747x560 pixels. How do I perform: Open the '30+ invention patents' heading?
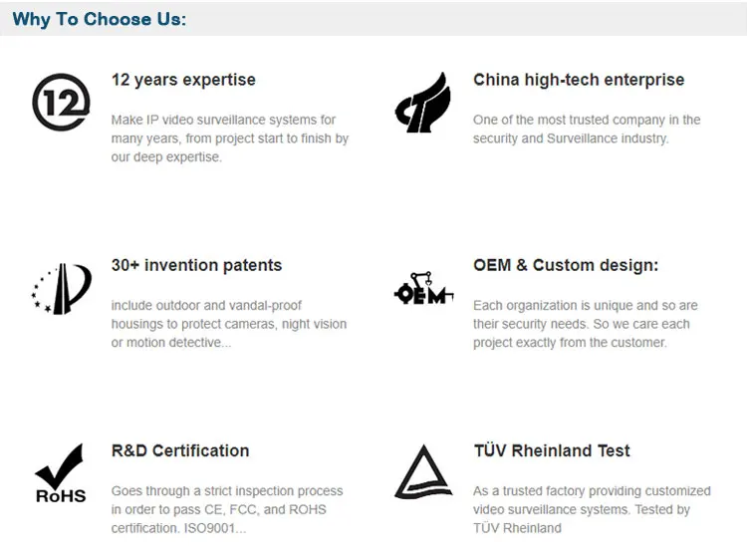point(196,265)
